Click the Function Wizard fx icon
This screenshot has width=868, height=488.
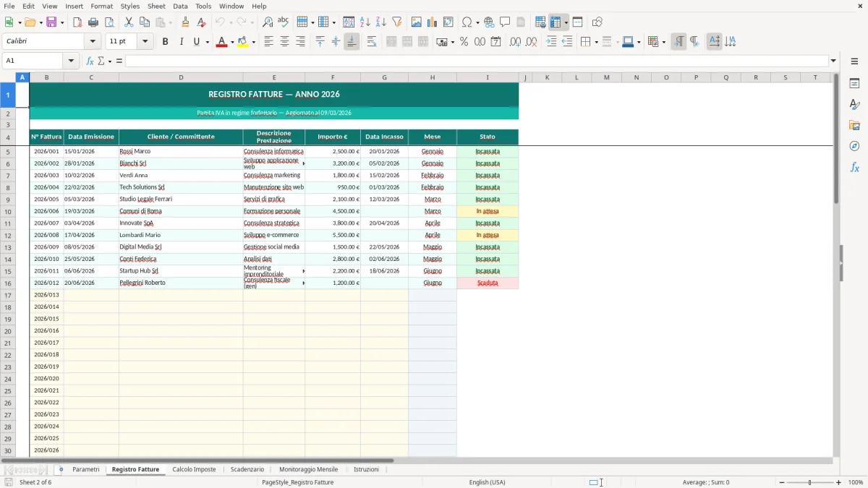coord(90,61)
